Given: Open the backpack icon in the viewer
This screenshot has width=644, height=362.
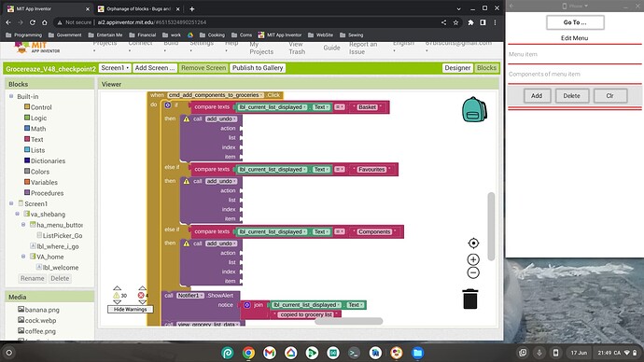Looking at the screenshot, I should [474, 109].
